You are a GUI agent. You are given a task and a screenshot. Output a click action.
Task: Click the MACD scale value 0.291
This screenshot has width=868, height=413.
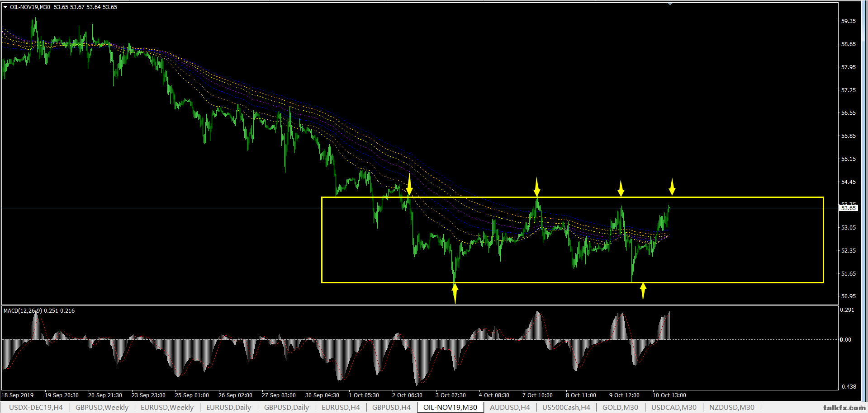847,310
